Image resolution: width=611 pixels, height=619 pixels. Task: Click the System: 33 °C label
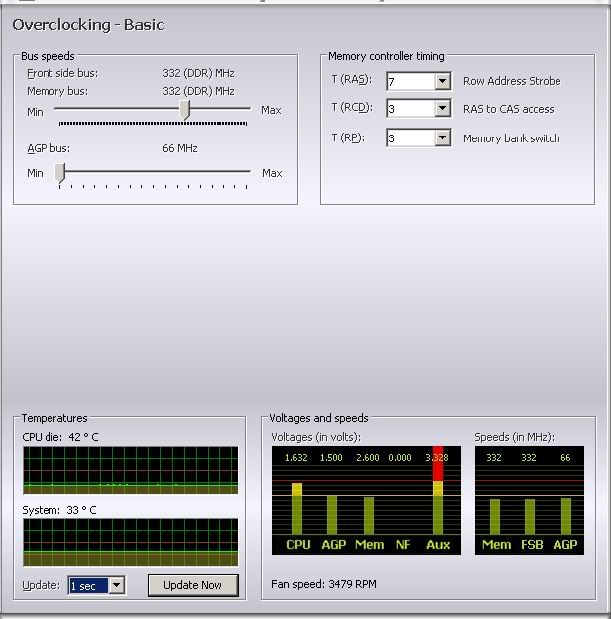[x=59, y=510]
